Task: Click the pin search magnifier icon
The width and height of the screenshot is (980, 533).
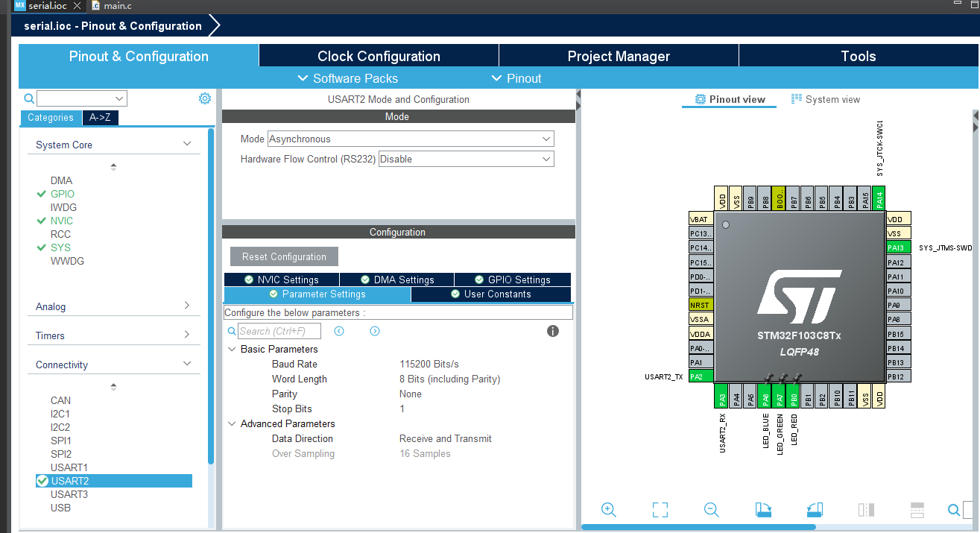Action: pos(954,510)
